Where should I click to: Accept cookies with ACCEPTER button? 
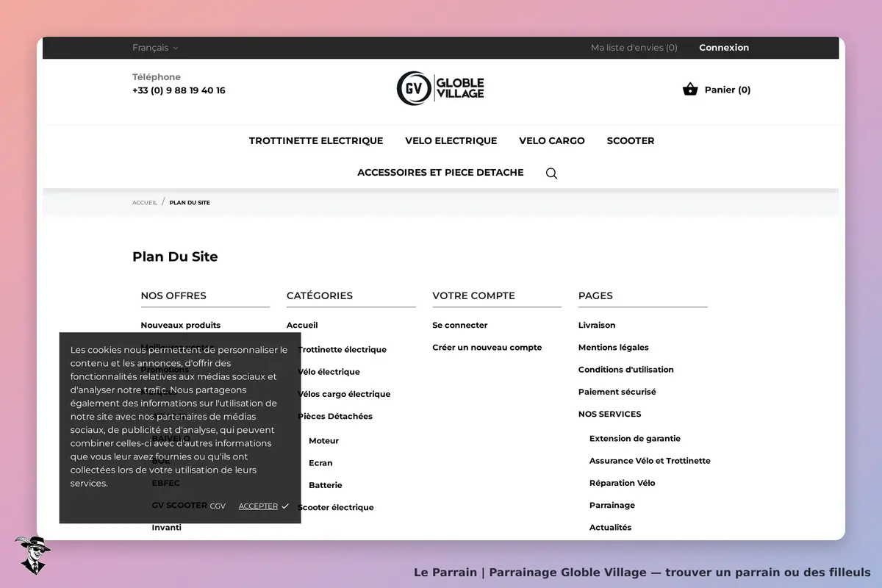pos(264,506)
